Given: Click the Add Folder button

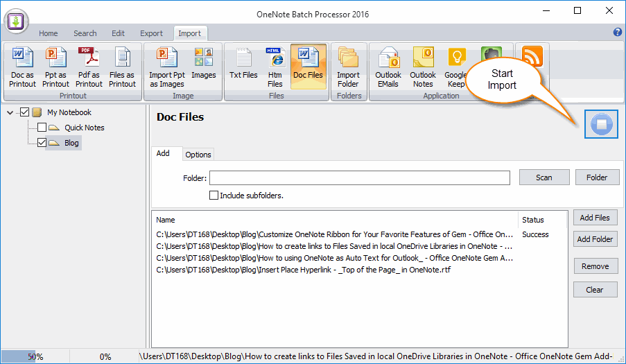Looking at the screenshot, I should (x=595, y=239).
